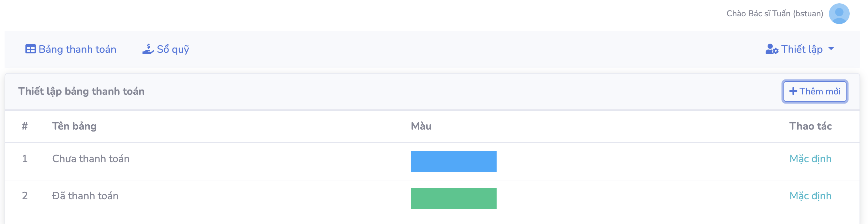Screen dimensions: 868x224
Task: Click the hand-with-dollar icon for Sổ quỹ
Action: click(148, 49)
